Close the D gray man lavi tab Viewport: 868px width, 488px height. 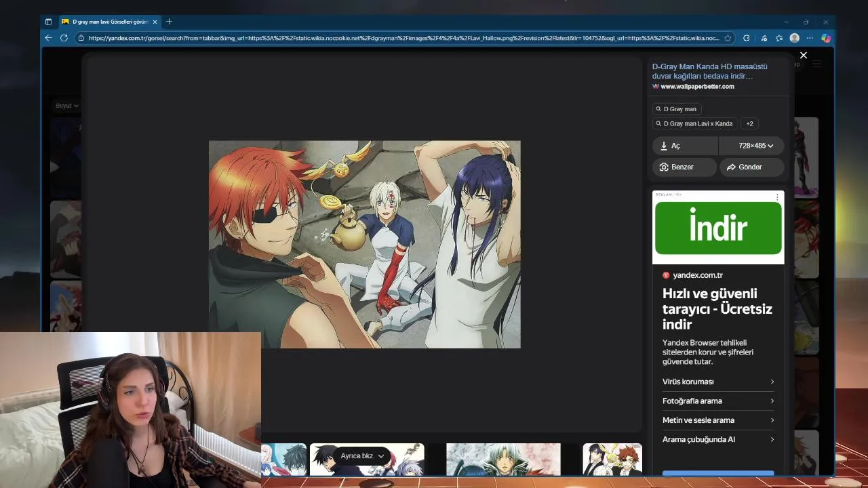(x=155, y=22)
